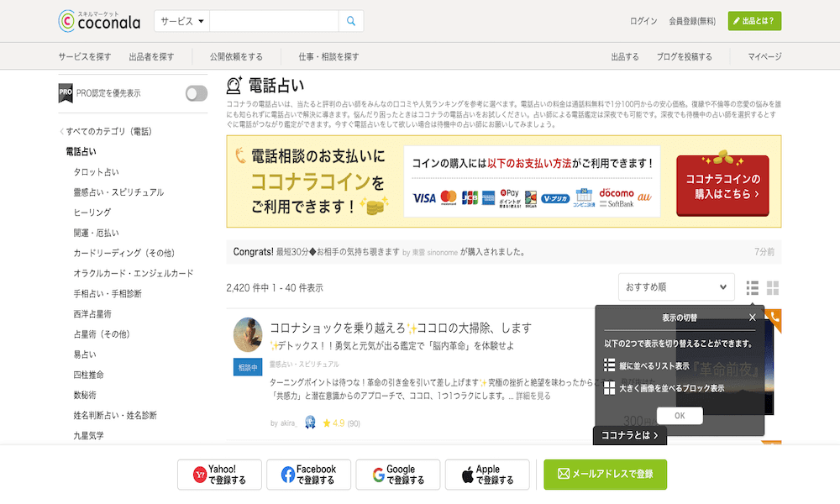Click the 会員登録(無料) link

tap(691, 21)
